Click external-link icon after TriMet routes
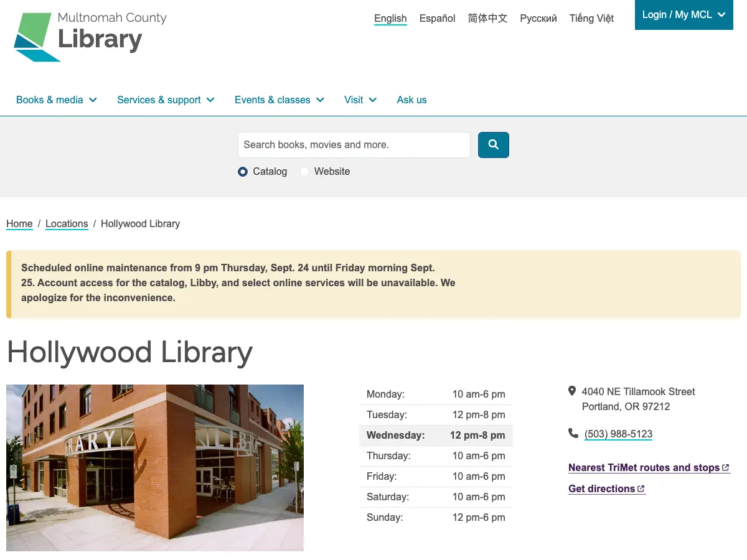The height and width of the screenshot is (560, 747). (x=726, y=468)
